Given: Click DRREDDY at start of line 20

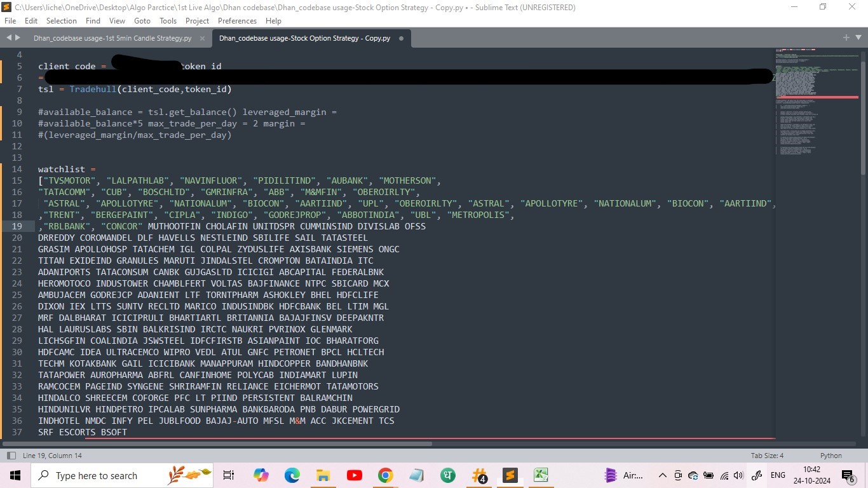Looking at the screenshot, I should (57, 238).
